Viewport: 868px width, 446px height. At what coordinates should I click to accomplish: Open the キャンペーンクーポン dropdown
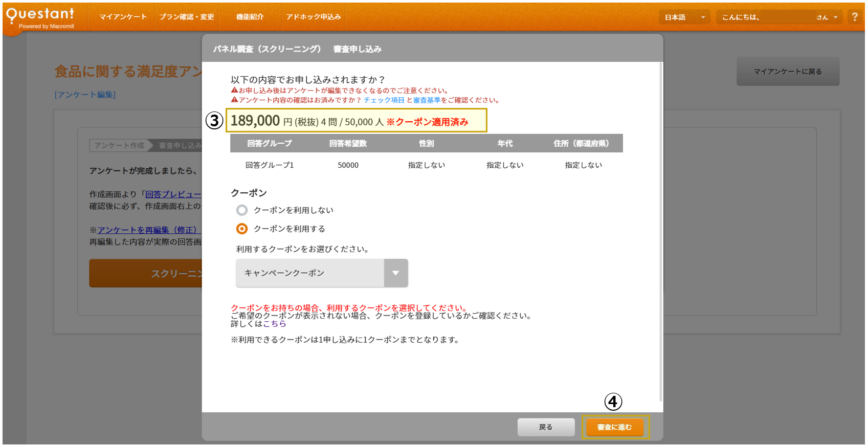322,273
